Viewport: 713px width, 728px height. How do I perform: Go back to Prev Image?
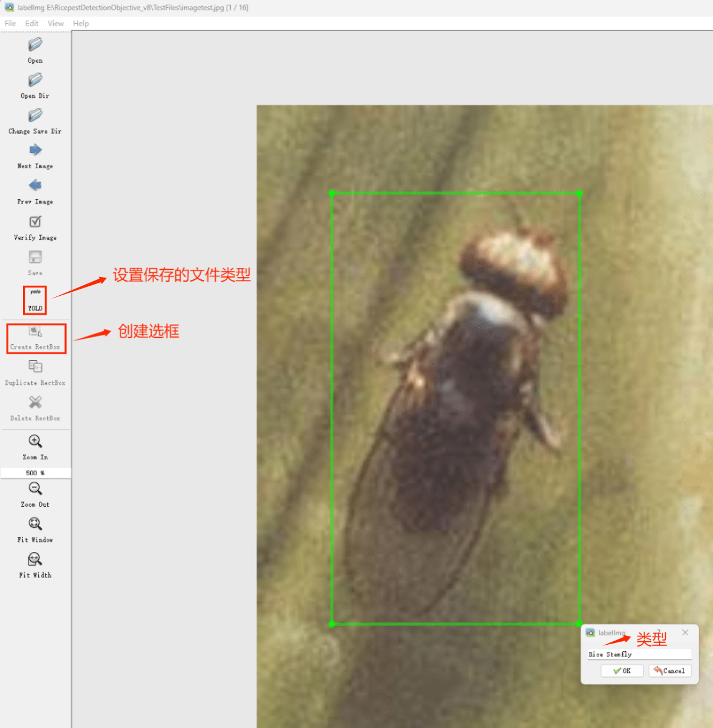click(x=35, y=186)
